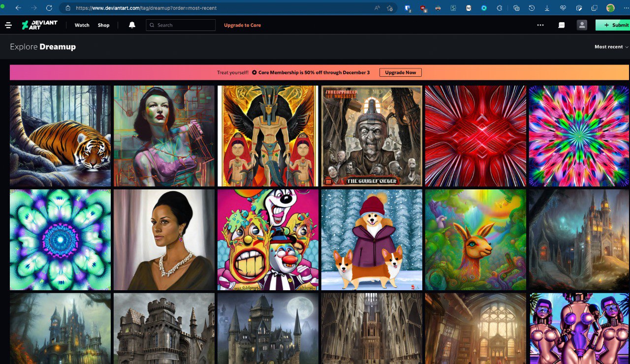Add this page to favorites star icon
630x364 pixels.
(390, 8)
